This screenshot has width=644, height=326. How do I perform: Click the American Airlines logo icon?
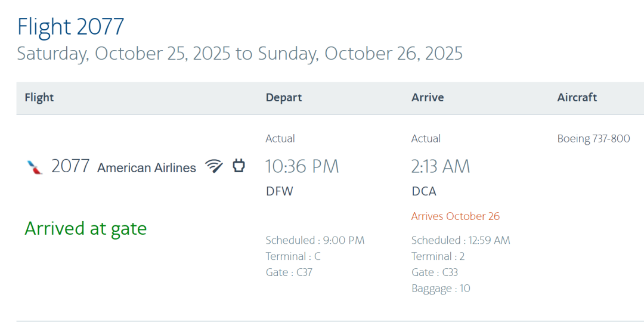(x=35, y=167)
